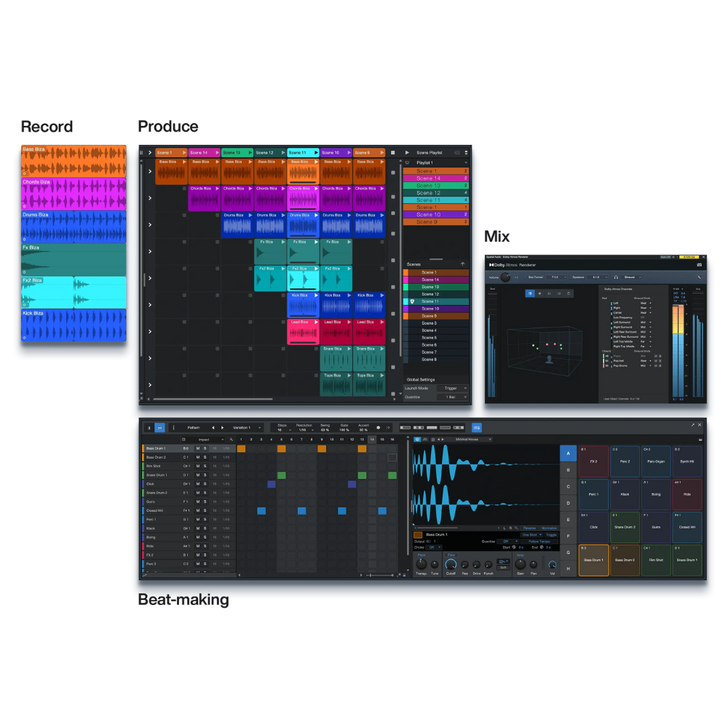
Task: Click the Cutoff knob in Filter section
Action: [451, 565]
